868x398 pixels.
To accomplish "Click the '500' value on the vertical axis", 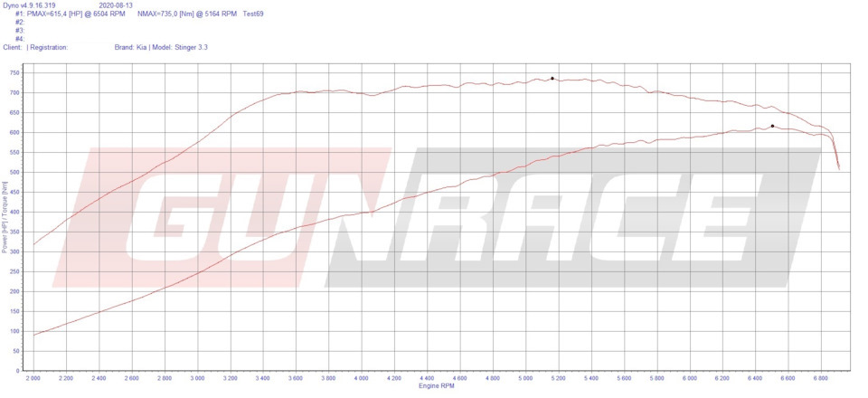I will (14, 173).
